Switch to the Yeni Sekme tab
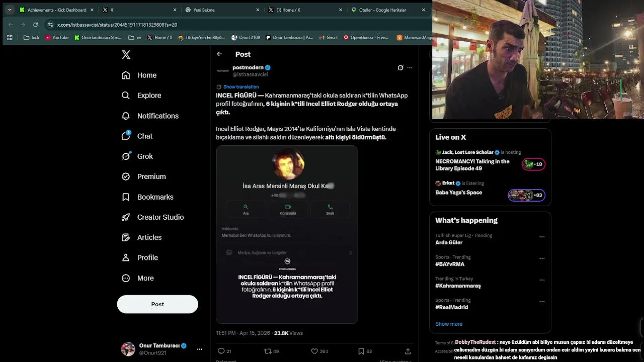This screenshot has width=644, height=362. coord(222,10)
